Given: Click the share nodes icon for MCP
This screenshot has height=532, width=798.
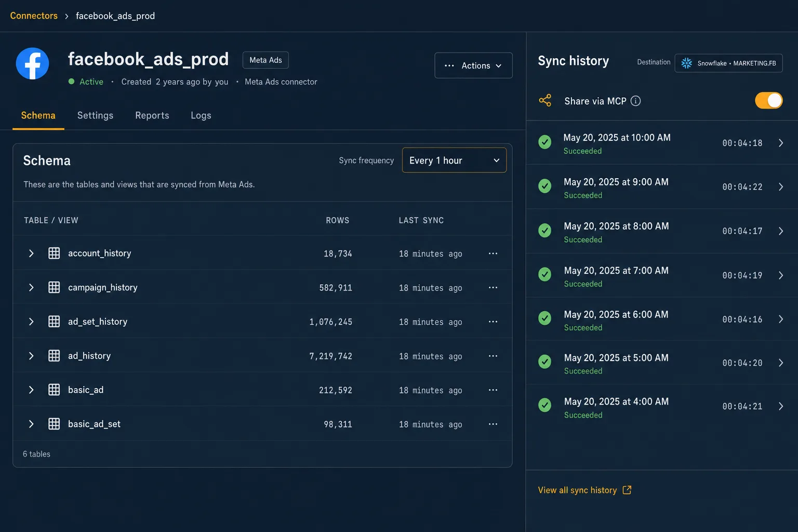Looking at the screenshot, I should [x=545, y=101].
